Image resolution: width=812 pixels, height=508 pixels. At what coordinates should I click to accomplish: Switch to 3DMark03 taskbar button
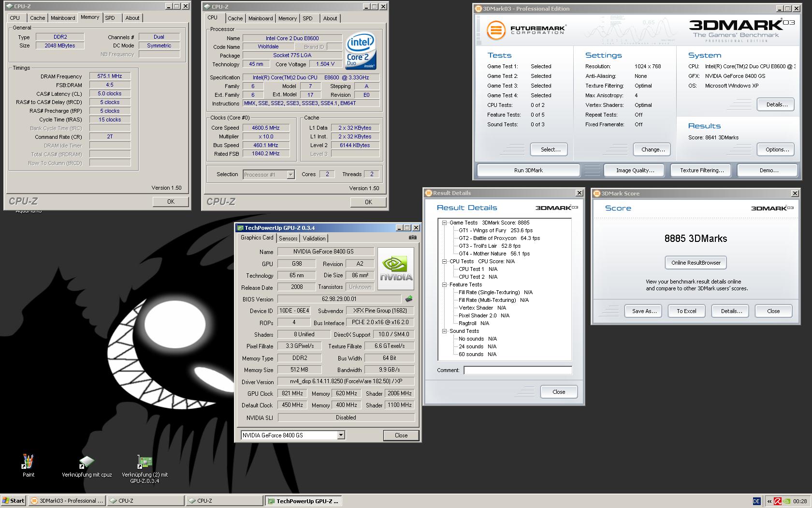67,501
